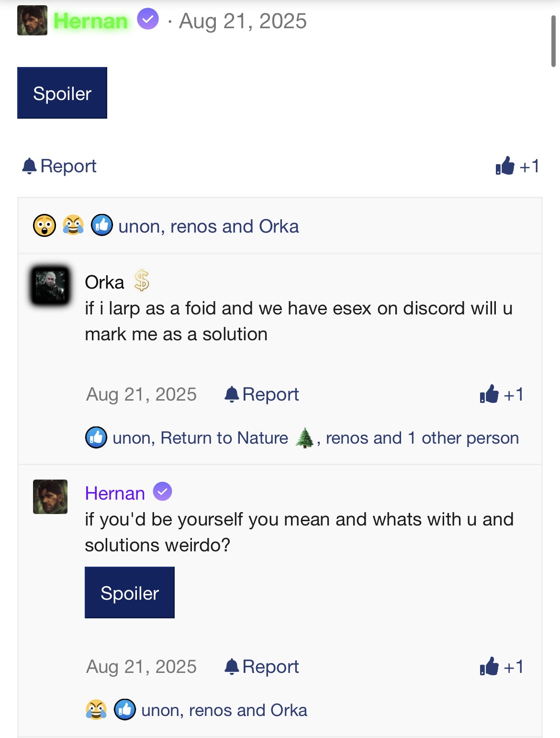Click Hernan's avatar in the reply

click(50, 497)
